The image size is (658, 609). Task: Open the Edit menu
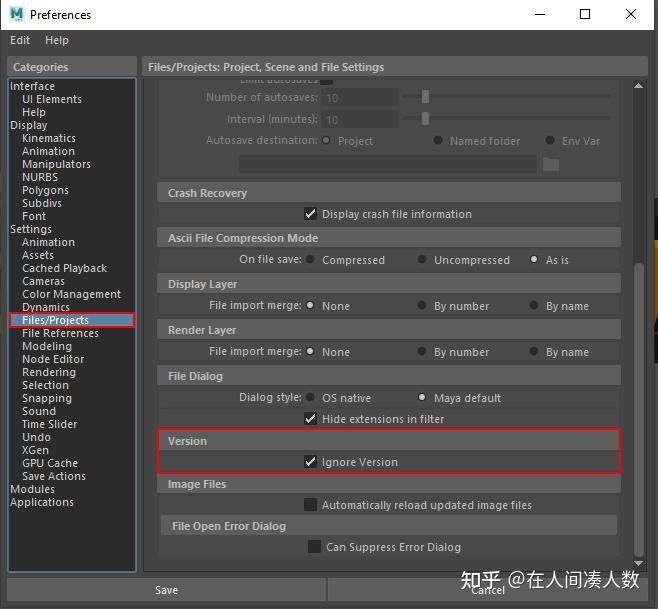(20, 40)
